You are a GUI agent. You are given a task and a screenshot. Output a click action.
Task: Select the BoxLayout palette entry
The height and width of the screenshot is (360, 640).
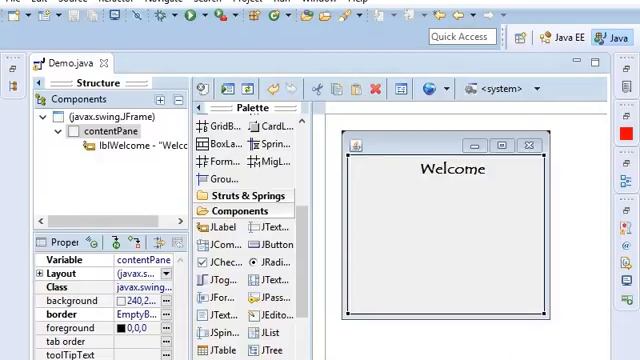click(x=219, y=144)
